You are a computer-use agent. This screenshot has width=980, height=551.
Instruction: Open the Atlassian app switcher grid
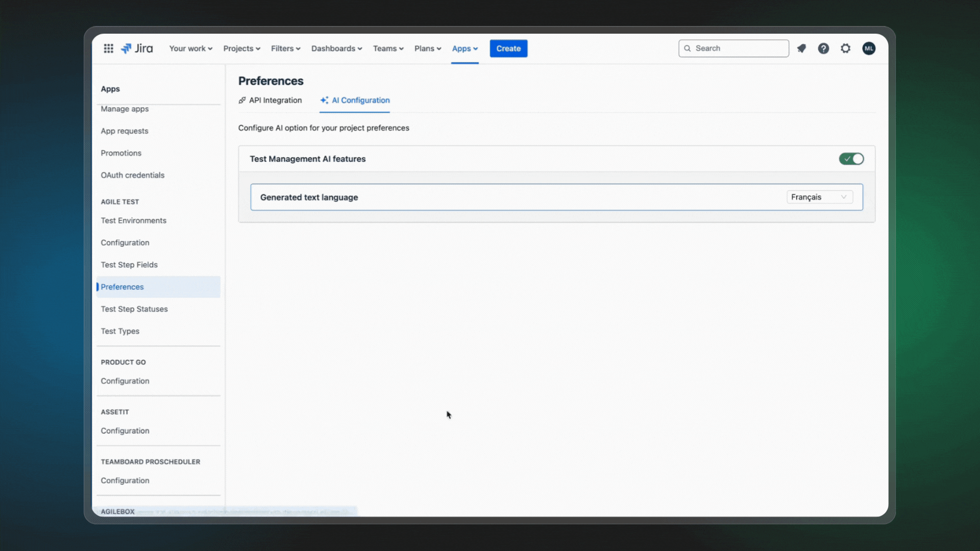[108, 48]
